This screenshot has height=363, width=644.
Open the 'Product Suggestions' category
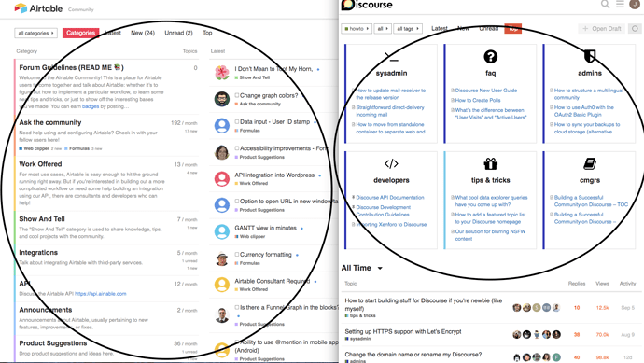(x=53, y=342)
